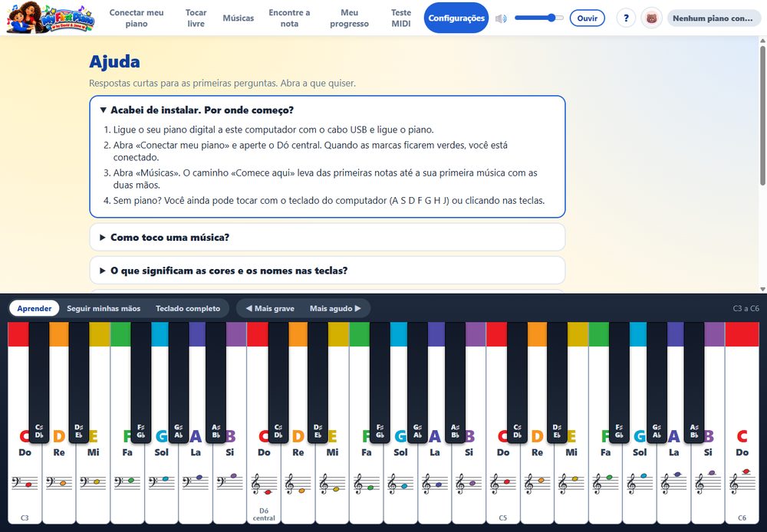This screenshot has width=767, height=532.
Task: Open Configurações
Action: [456, 18]
